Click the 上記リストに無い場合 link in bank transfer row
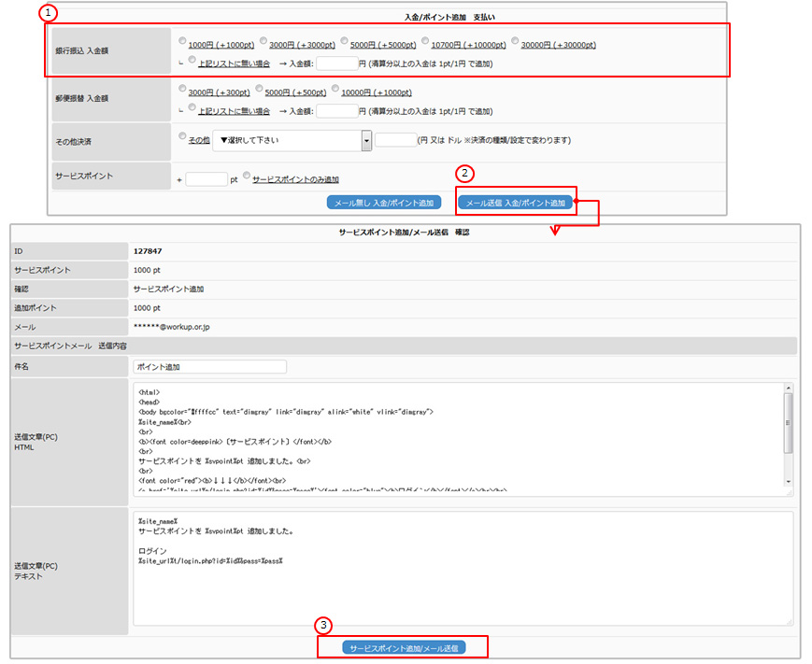 pos(234,64)
